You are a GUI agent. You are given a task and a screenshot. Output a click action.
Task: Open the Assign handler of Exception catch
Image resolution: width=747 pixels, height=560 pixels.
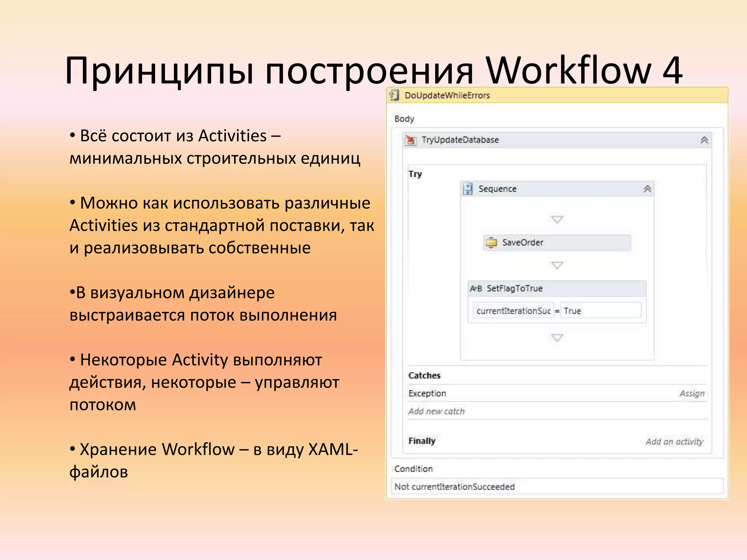(692, 393)
